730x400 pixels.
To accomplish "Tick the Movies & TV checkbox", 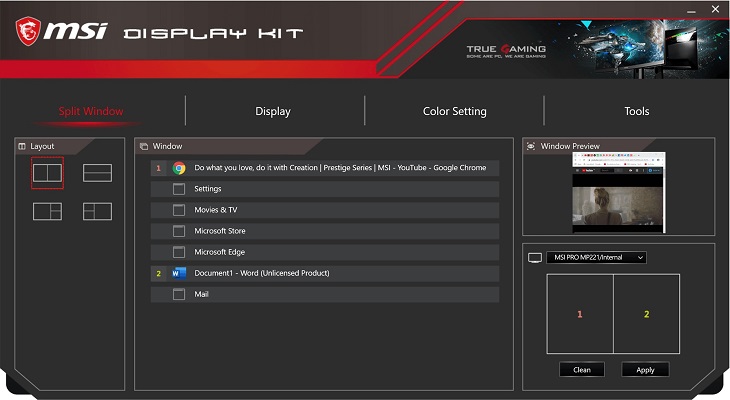I will [179, 210].
